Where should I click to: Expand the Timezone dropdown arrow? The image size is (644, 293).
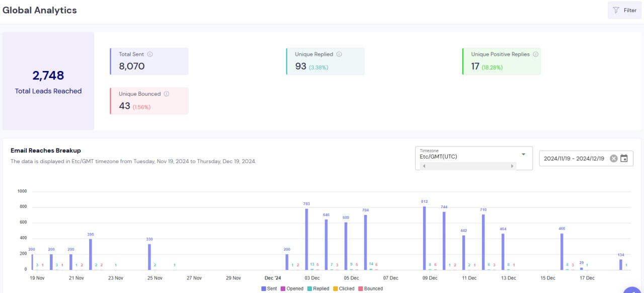point(524,154)
